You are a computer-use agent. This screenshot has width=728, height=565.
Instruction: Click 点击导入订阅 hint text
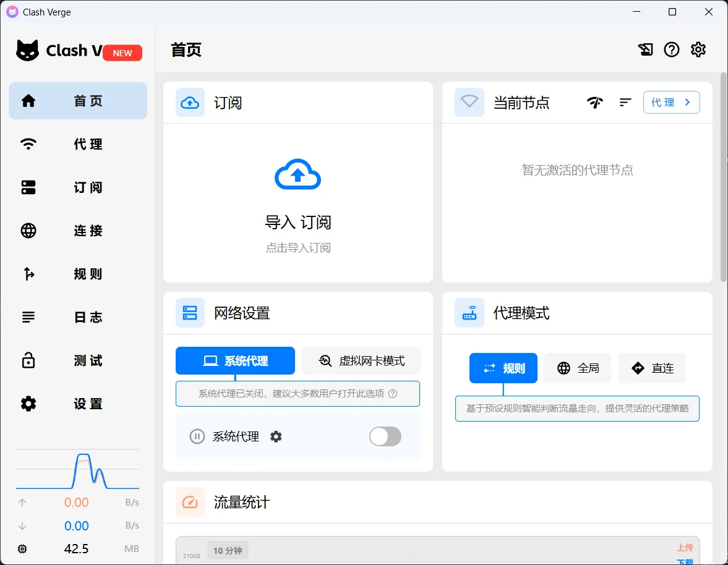[x=298, y=248]
